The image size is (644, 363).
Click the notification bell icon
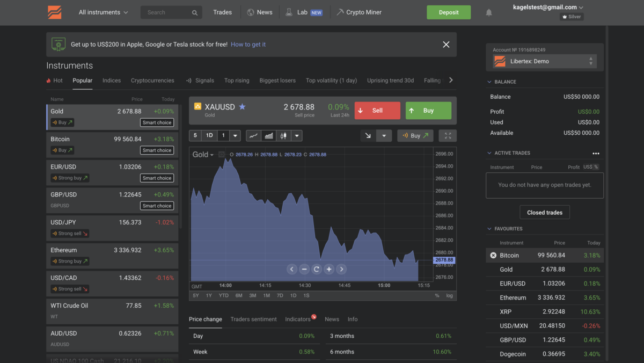tap(488, 12)
